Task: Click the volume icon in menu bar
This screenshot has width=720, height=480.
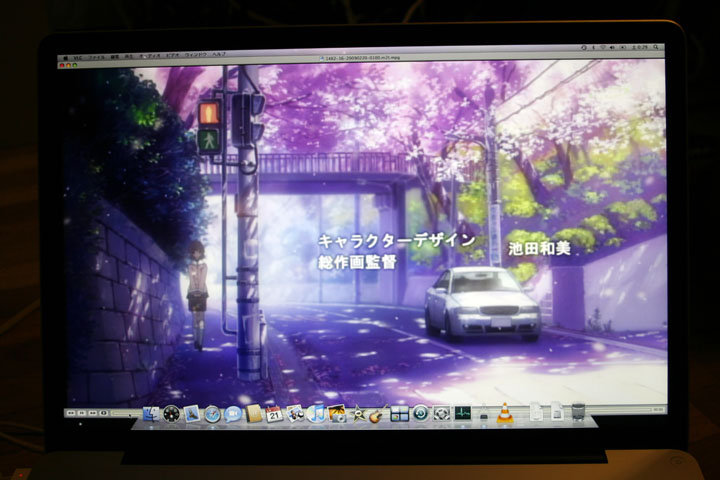Action: [612, 47]
